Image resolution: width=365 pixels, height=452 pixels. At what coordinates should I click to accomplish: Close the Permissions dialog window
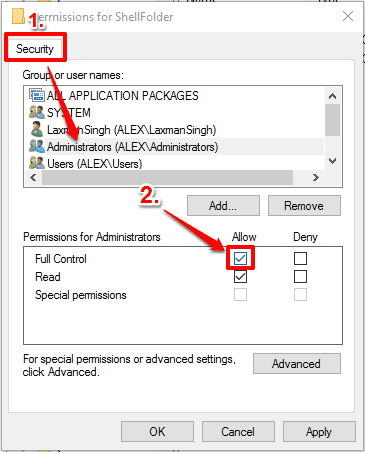(348, 16)
